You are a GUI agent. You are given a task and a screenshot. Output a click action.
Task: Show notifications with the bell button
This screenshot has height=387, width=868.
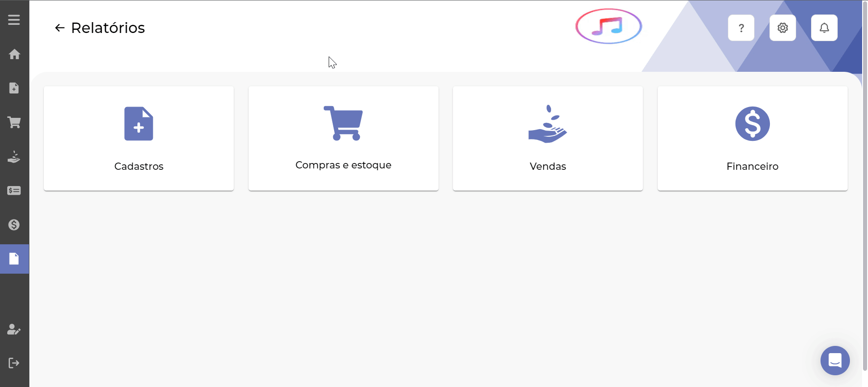click(x=824, y=28)
